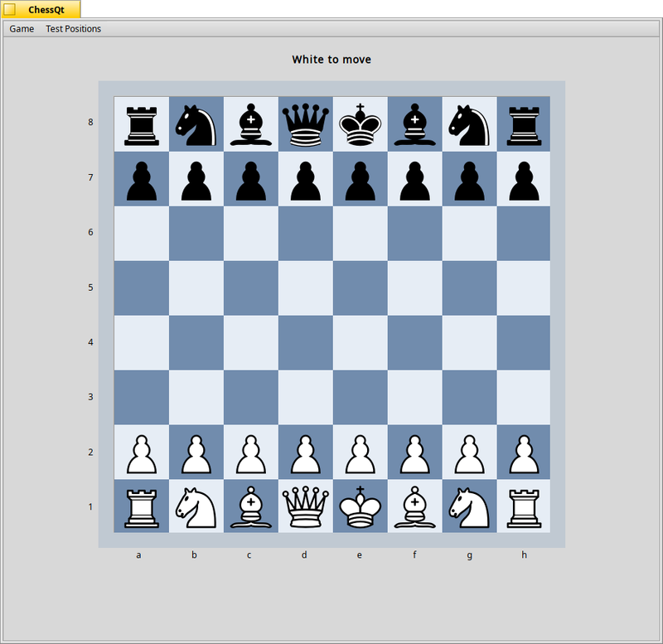Click the empty g5 square
This screenshot has width=663, height=644.
click(x=469, y=288)
